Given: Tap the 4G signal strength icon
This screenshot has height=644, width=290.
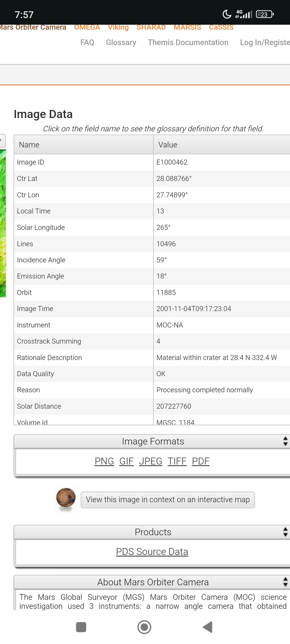Looking at the screenshot, I should (x=244, y=14).
